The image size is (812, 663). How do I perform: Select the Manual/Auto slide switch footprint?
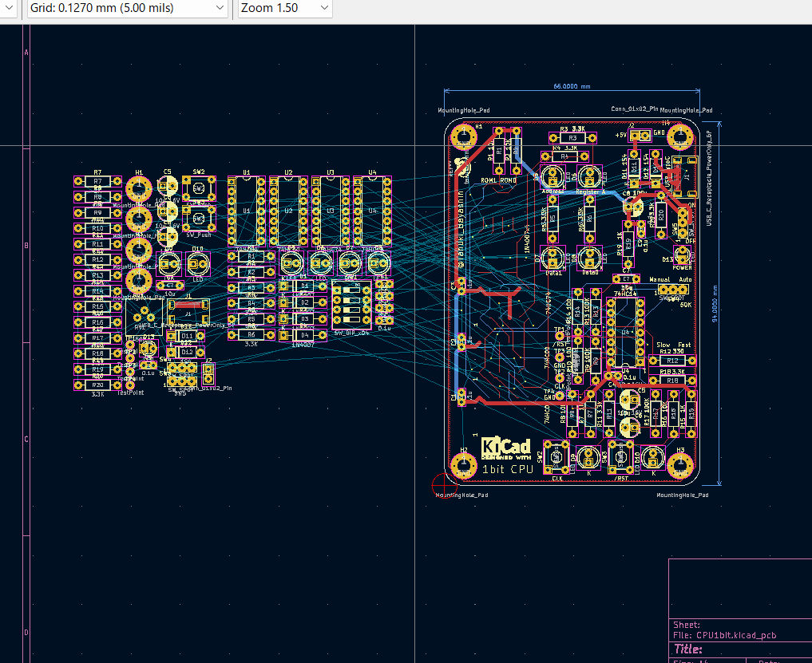673,290
